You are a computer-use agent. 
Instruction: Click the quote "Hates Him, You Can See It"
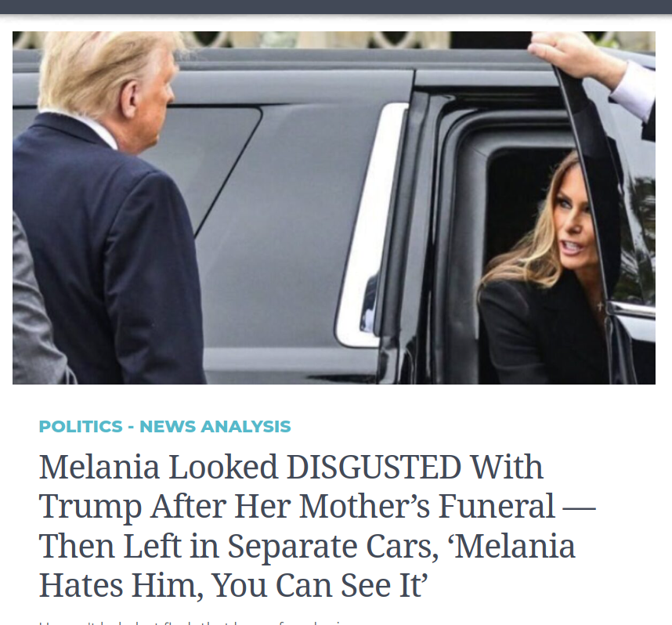233,586
